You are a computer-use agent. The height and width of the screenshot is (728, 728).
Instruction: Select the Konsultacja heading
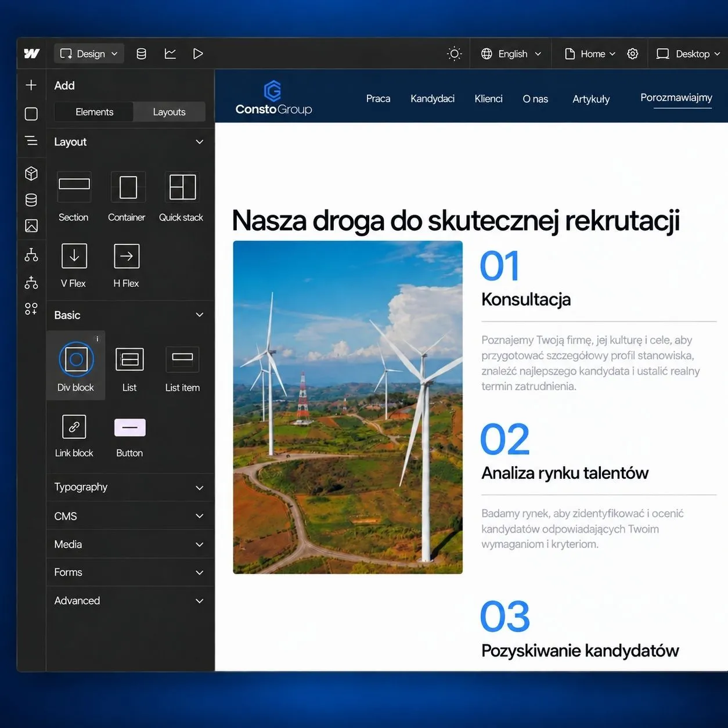point(526,300)
